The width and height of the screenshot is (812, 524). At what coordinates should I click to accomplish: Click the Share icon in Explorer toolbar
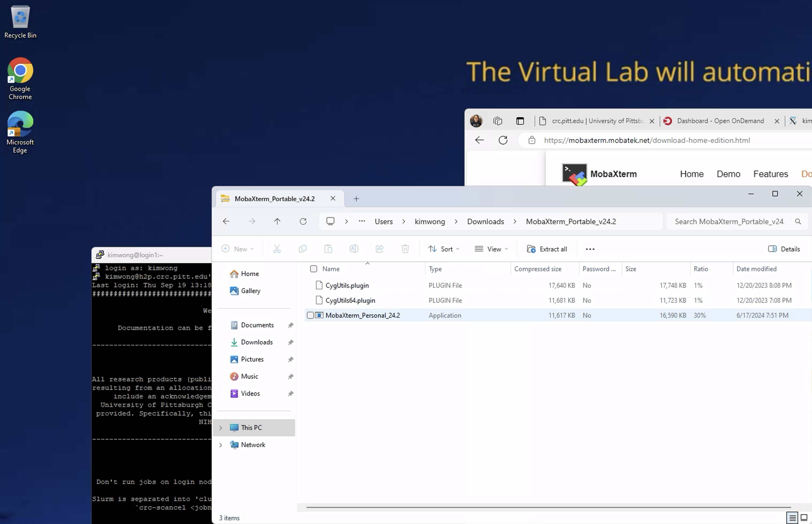click(380, 249)
